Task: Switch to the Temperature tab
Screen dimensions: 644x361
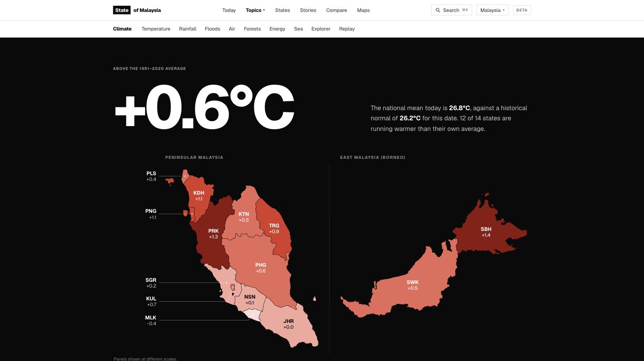Action: tap(156, 29)
